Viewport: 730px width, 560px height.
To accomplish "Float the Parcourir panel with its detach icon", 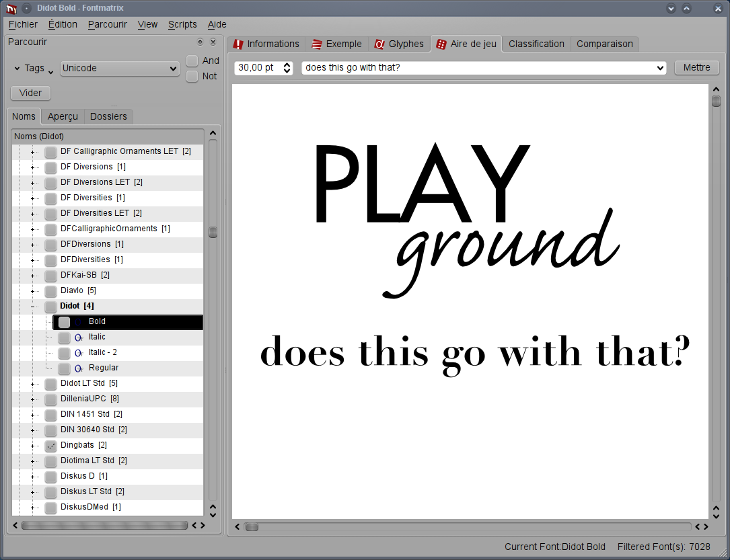I will pyautogui.click(x=200, y=42).
